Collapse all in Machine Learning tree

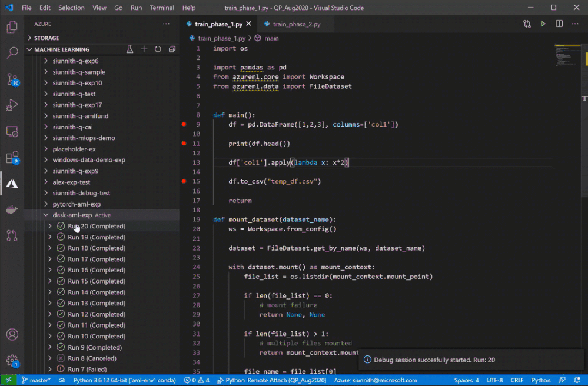click(172, 49)
